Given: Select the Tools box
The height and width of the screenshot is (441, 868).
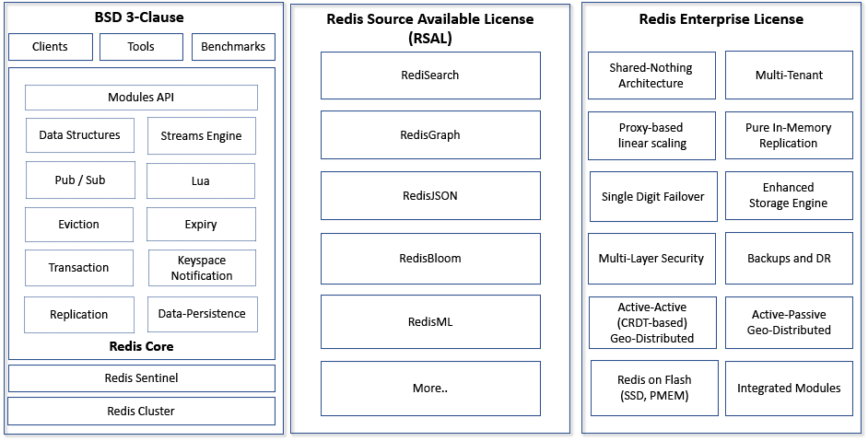Looking at the screenshot, I should (x=141, y=47).
